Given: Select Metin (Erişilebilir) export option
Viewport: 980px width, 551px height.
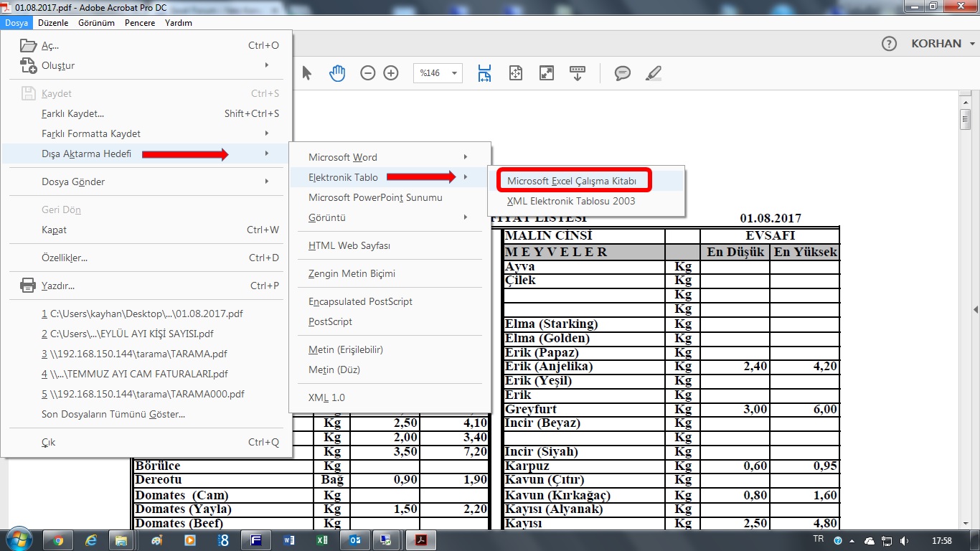Looking at the screenshot, I should point(390,349).
